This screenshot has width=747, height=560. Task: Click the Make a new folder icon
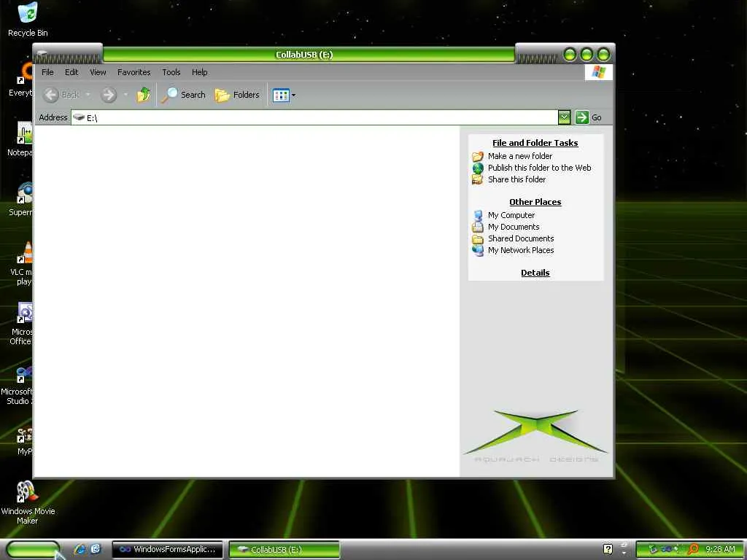click(x=478, y=156)
